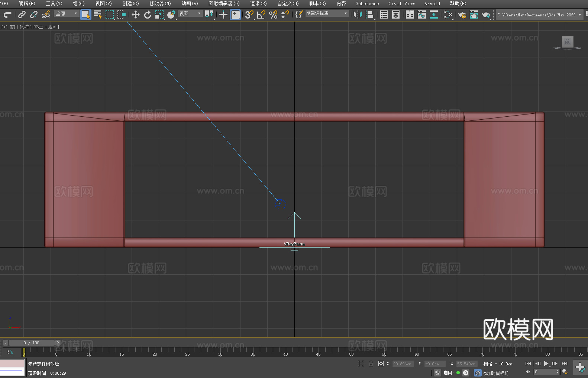
Task: Open the 视图(V) menu
Action: click(103, 3)
